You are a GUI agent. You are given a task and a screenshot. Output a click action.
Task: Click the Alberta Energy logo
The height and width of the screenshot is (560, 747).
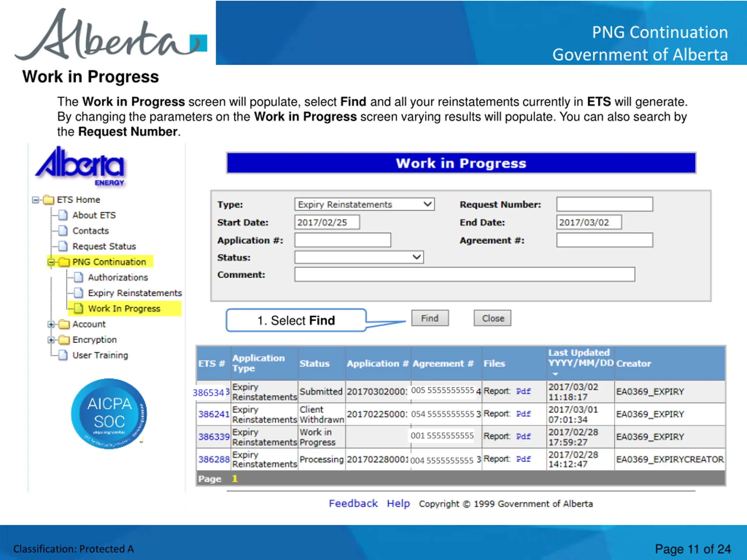click(80, 167)
